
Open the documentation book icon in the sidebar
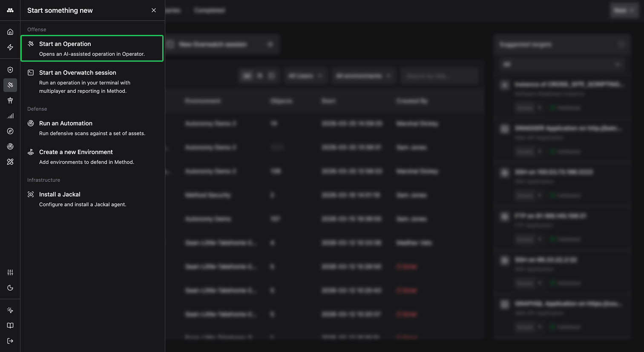(x=10, y=325)
